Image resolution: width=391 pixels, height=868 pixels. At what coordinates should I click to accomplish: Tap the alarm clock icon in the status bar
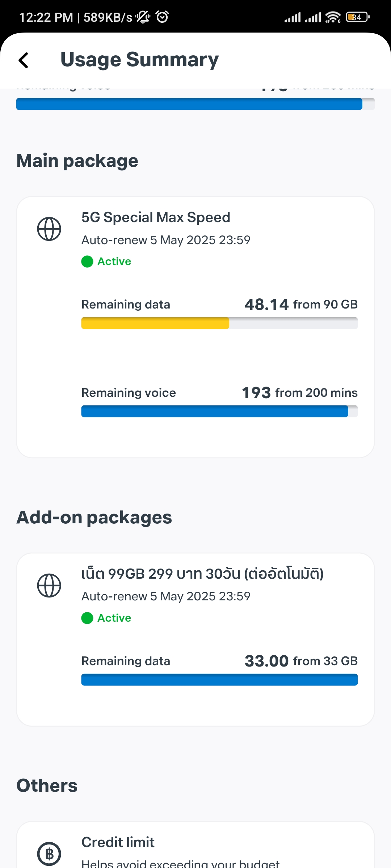pos(162,17)
